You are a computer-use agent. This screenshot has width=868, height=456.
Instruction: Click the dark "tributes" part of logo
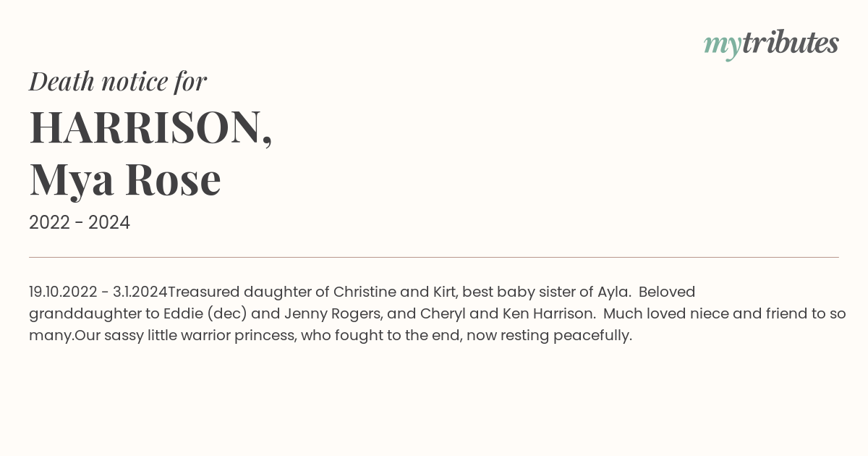click(791, 43)
